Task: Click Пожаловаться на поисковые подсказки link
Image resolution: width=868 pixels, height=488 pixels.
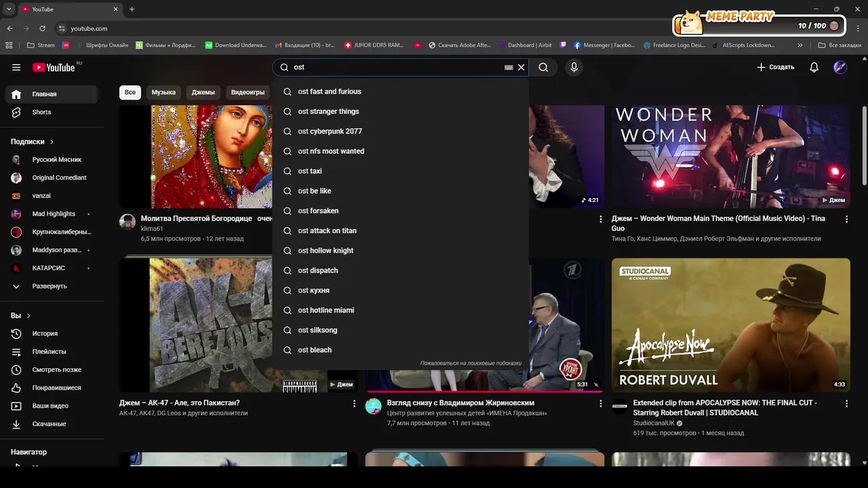Action: click(x=471, y=363)
